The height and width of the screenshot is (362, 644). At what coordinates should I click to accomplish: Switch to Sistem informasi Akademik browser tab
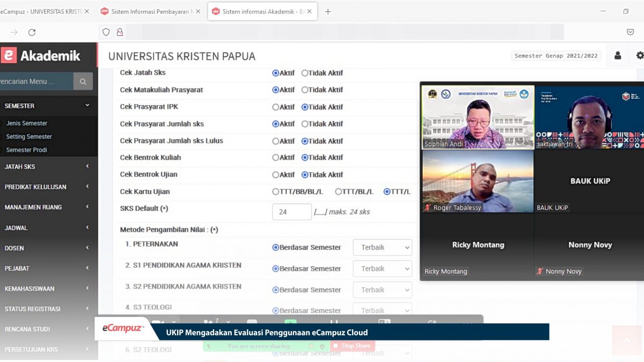262,11
